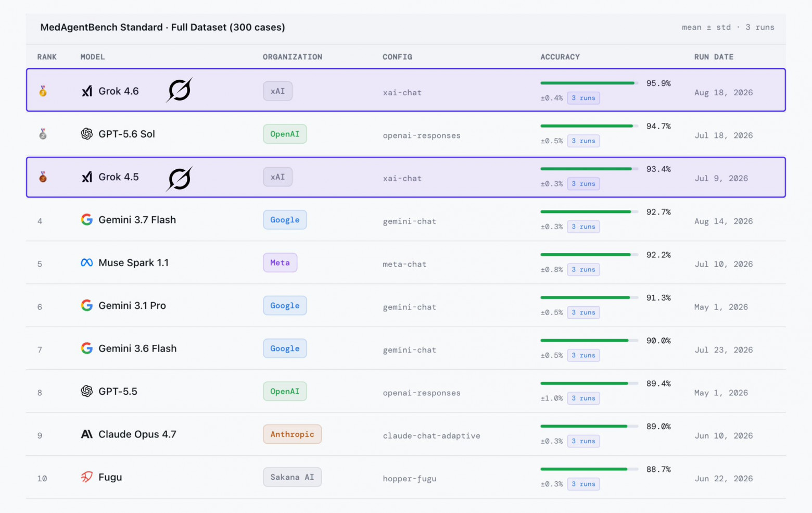This screenshot has width=812, height=513.
Task: Click the claude-chat-adaptive config text
Action: tap(432, 436)
